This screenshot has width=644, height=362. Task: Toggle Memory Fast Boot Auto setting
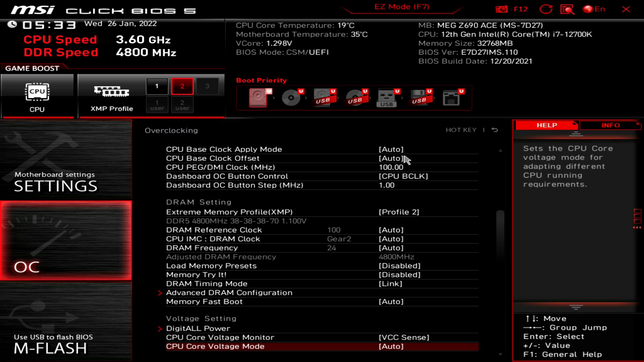(x=390, y=301)
